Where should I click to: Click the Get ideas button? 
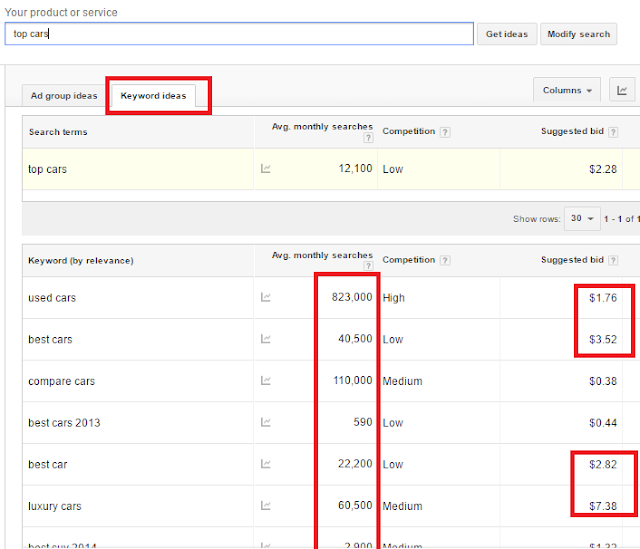(507, 34)
